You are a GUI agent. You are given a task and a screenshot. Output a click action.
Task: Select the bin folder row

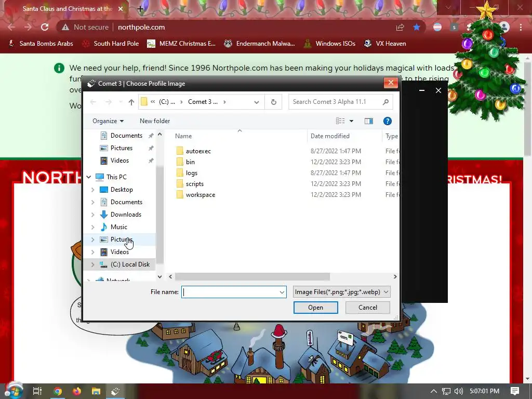(x=190, y=162)
